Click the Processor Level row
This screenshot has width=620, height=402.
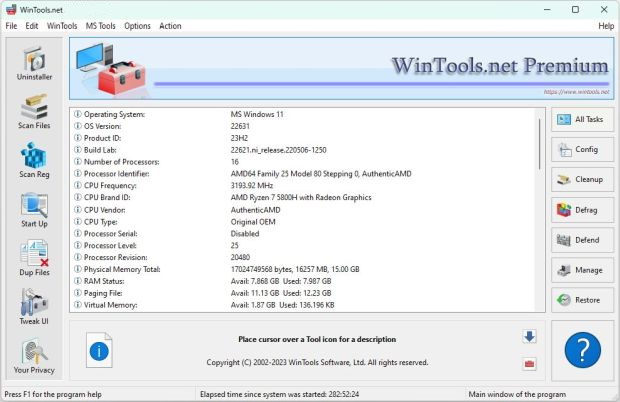(303, 245)
